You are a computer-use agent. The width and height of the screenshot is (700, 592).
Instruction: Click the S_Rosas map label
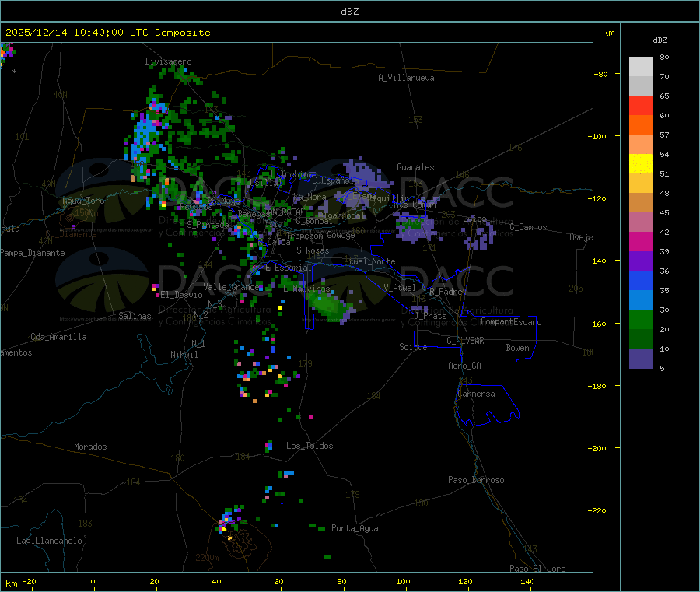coord(313,250)
